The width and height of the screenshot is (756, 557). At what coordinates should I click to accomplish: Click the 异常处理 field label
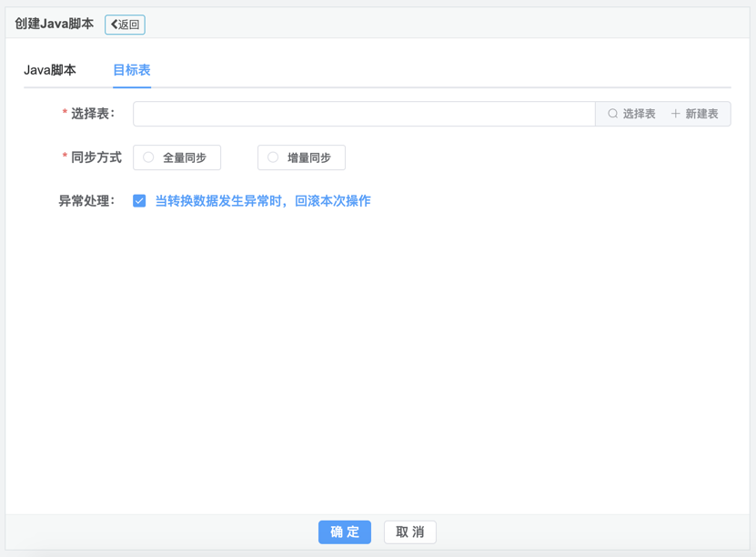(86, 201)
